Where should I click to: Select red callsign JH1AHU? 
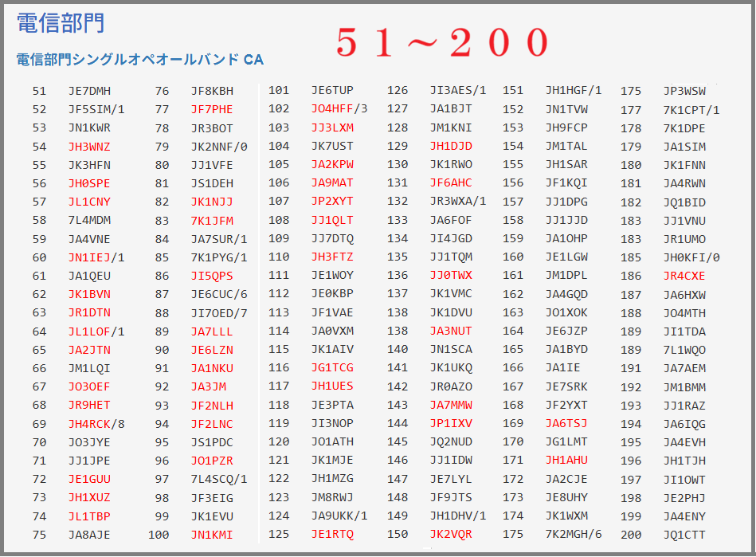pos(566,461)
